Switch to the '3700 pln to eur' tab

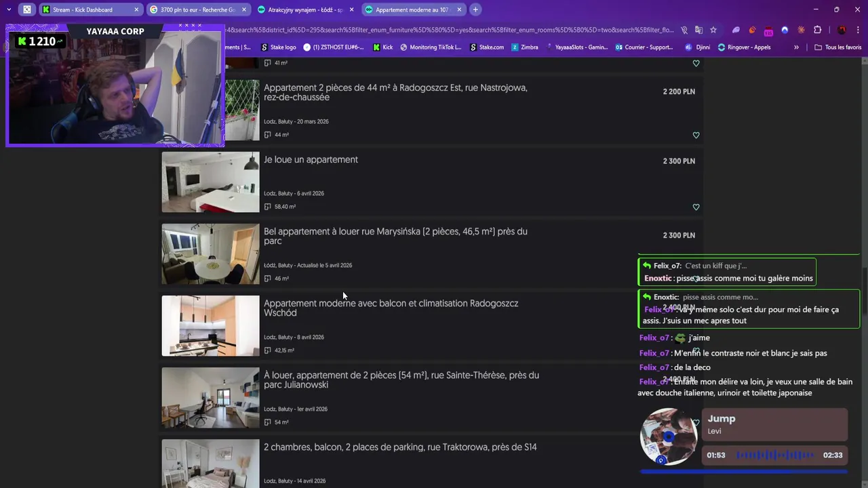pyautogui.click(x=198, y=9)
